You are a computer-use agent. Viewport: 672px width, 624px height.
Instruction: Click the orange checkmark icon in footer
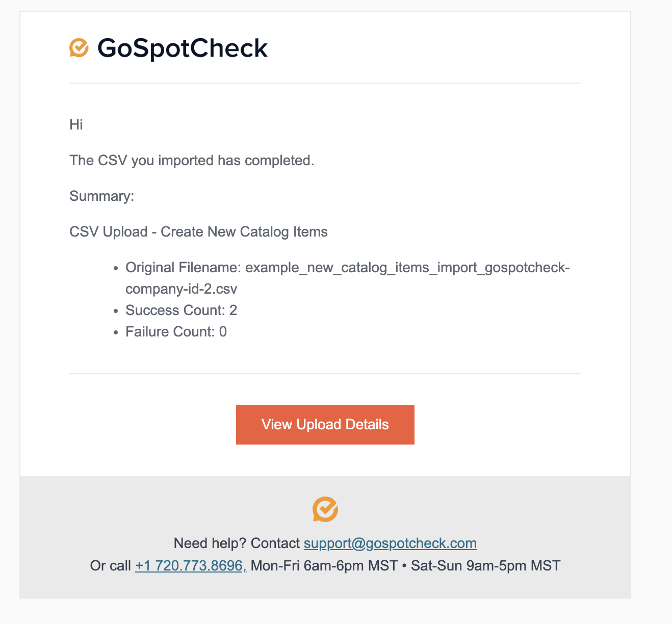click(325, 509)
